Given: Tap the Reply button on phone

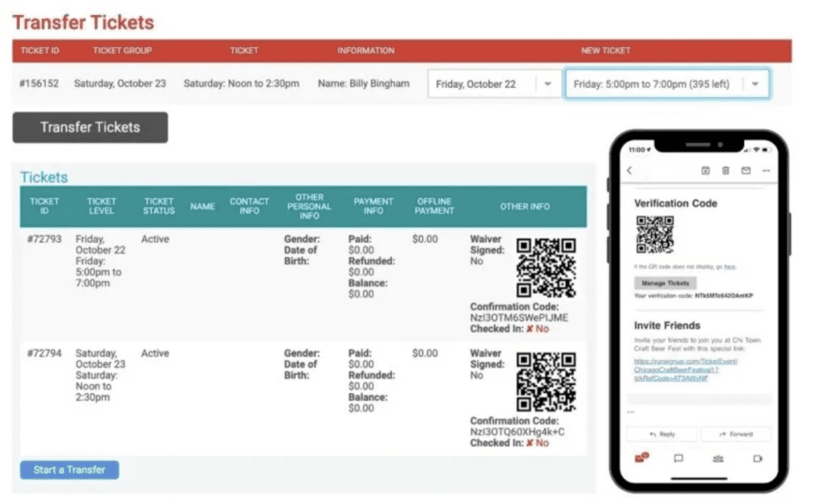Looking at the screenshot, I should [x=662, y=434].
